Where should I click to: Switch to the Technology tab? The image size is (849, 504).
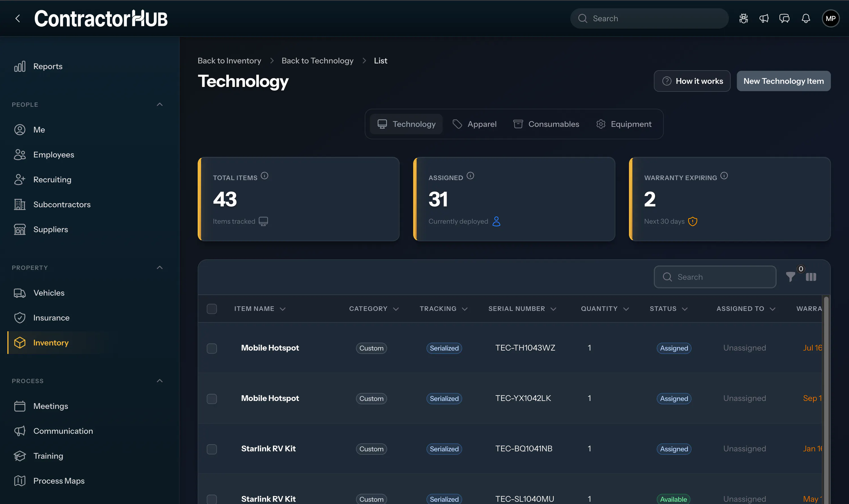coord(406,124)
